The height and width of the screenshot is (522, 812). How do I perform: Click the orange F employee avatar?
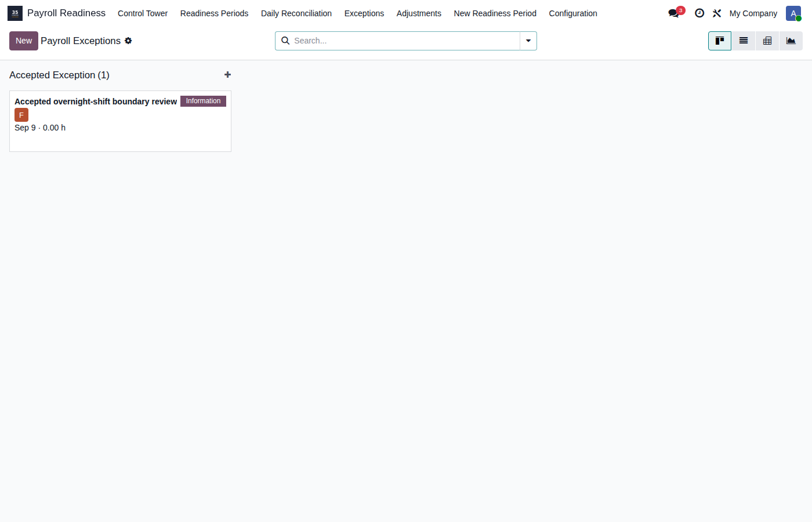(x=21, y=115)
